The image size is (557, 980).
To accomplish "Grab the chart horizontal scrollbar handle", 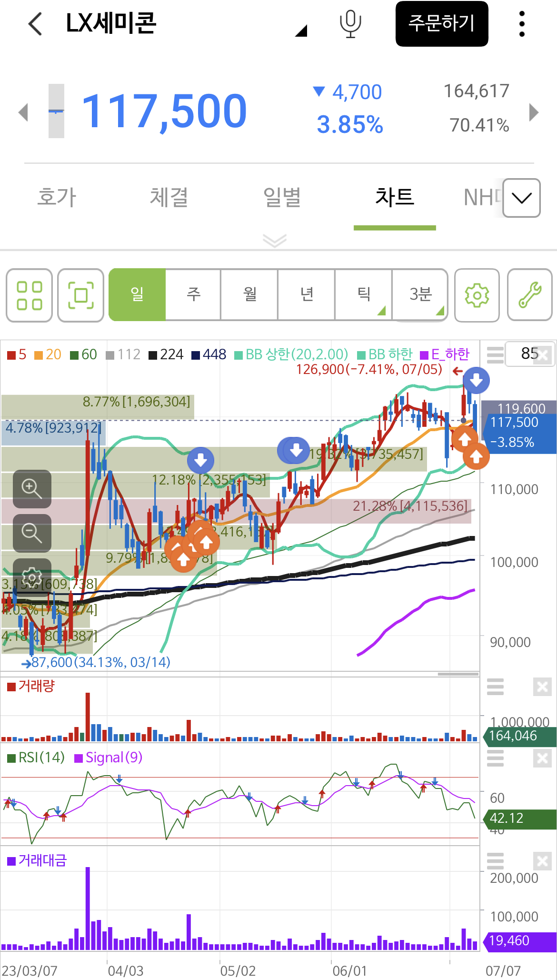I will [x=458, y=674].
